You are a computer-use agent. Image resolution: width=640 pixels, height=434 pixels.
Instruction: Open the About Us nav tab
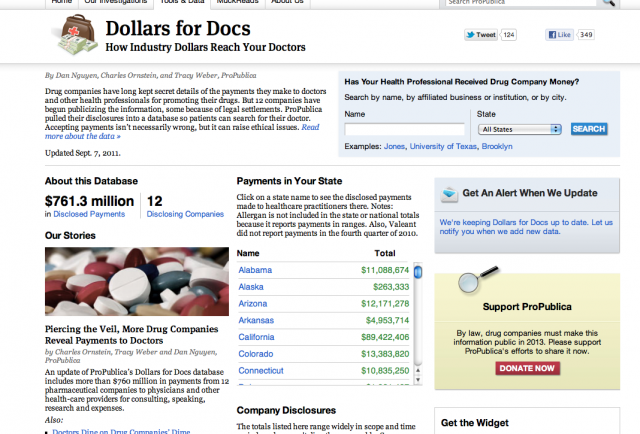(287, 2)
